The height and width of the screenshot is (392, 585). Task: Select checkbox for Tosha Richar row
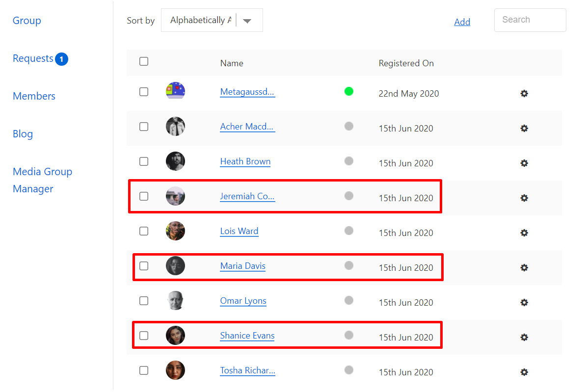pos(144,370)
